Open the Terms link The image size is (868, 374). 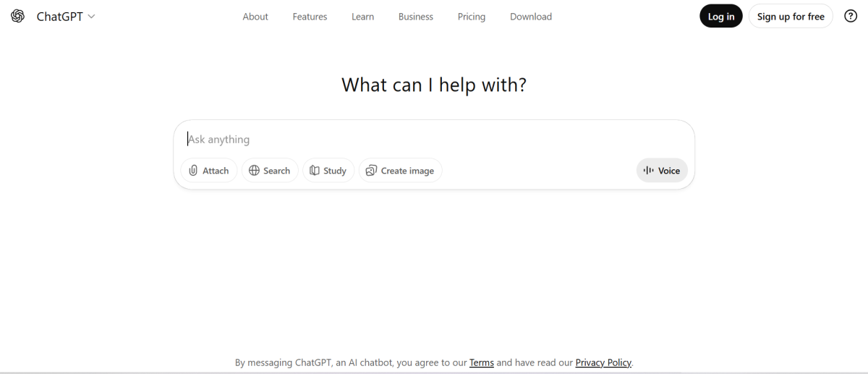tap(482, 362)
